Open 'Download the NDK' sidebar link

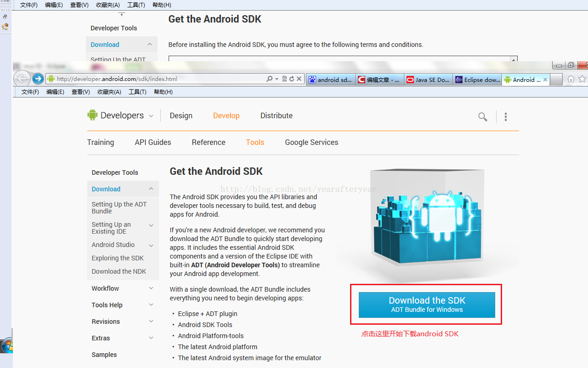pyautogui.click(x=119, y=271)
